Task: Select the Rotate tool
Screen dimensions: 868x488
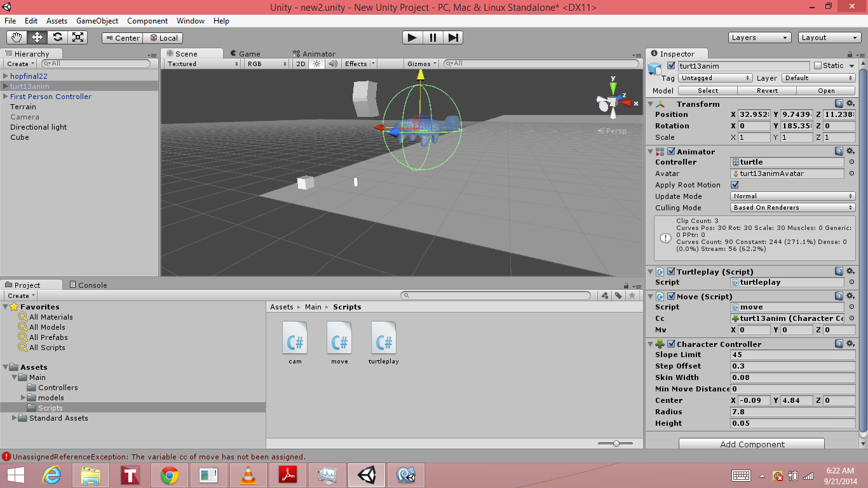Action: (x=58, y=37)
